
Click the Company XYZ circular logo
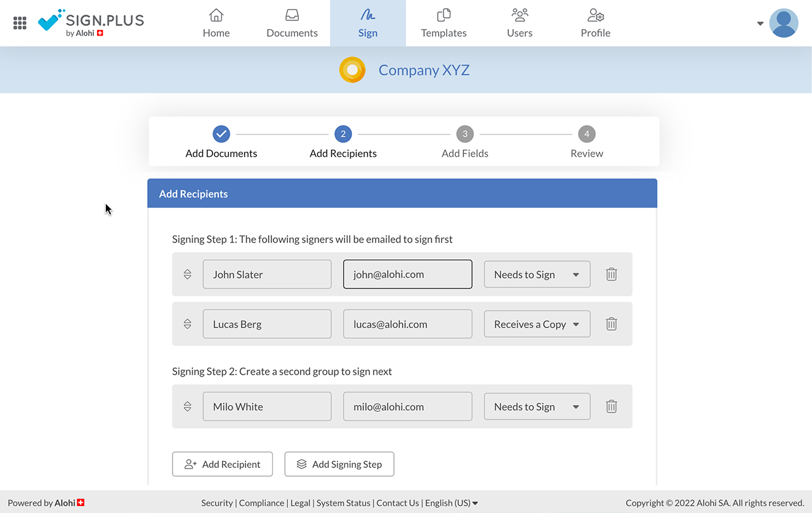353,70
